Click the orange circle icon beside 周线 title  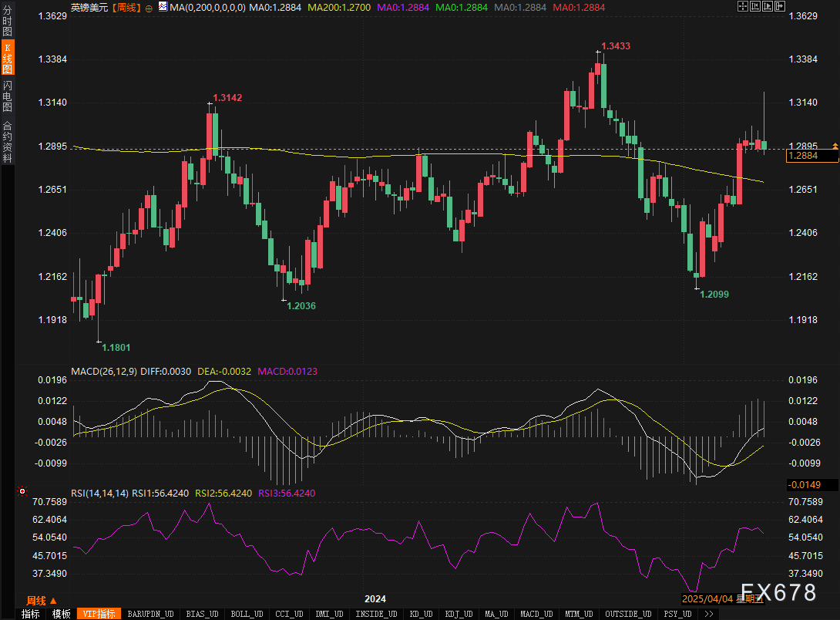(x=149, y=7)
